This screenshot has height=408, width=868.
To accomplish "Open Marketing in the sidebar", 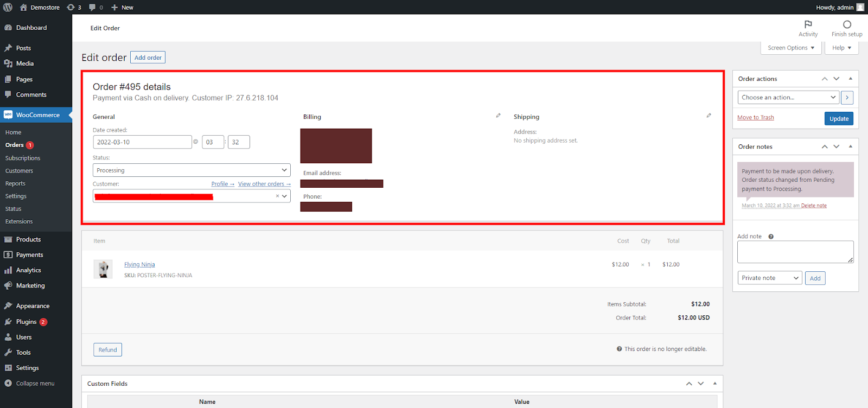I will coord(36,285).
